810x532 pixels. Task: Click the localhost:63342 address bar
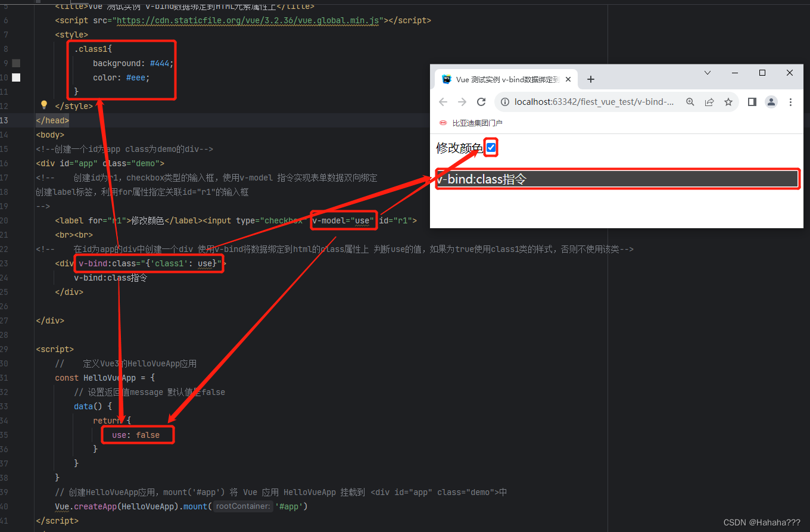click(x=594, y=102)
